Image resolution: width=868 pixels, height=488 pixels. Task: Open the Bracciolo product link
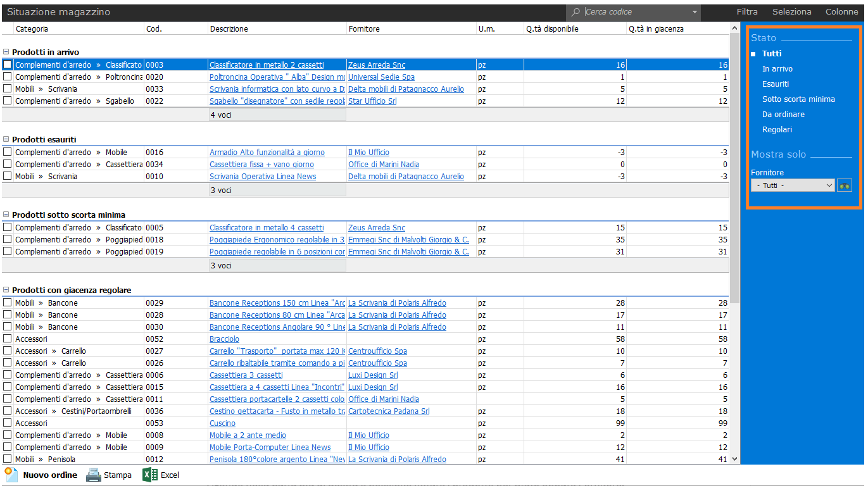(x=224, y=339)
